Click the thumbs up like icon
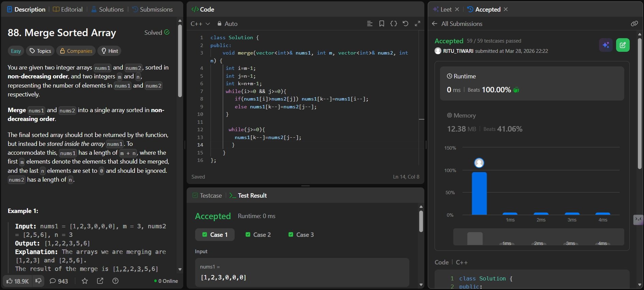The image size is (644, 290). tap(10, 281)
